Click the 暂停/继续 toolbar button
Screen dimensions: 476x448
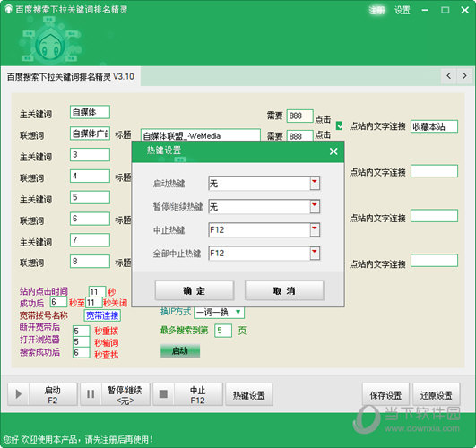pos(115,394)
